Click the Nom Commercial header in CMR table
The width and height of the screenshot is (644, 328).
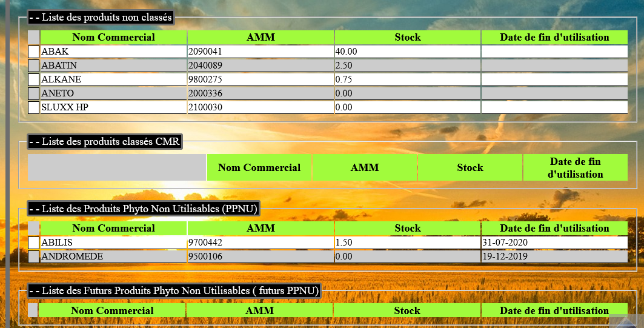pyautogui.click(x=259, y=168)
